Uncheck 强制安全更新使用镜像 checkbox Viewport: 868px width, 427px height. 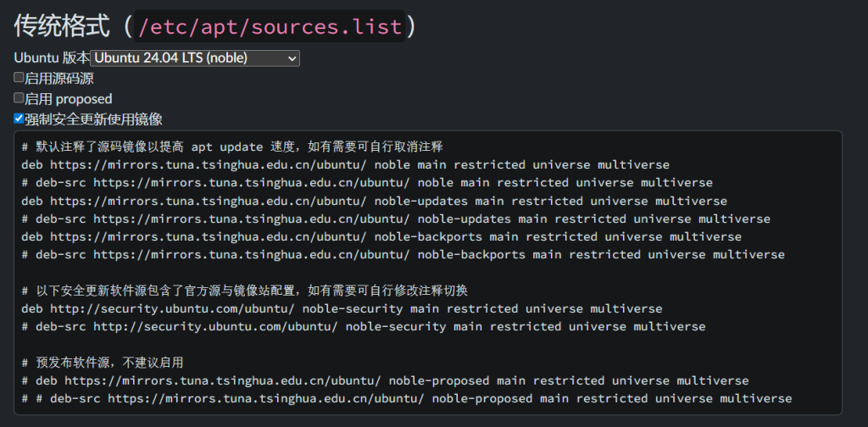19,119
